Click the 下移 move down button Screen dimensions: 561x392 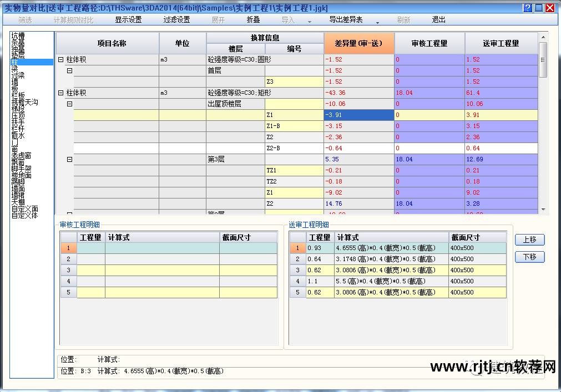(529, 257)
